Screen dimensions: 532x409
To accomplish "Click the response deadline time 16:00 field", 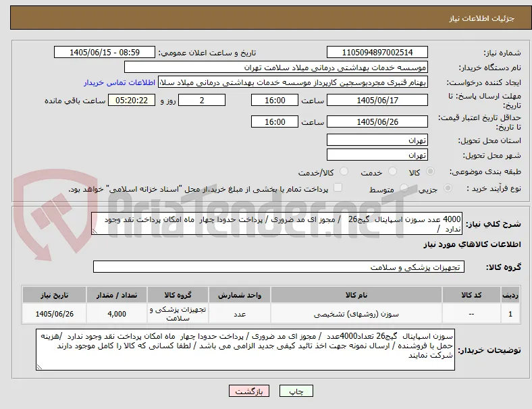I will [275, 100].
